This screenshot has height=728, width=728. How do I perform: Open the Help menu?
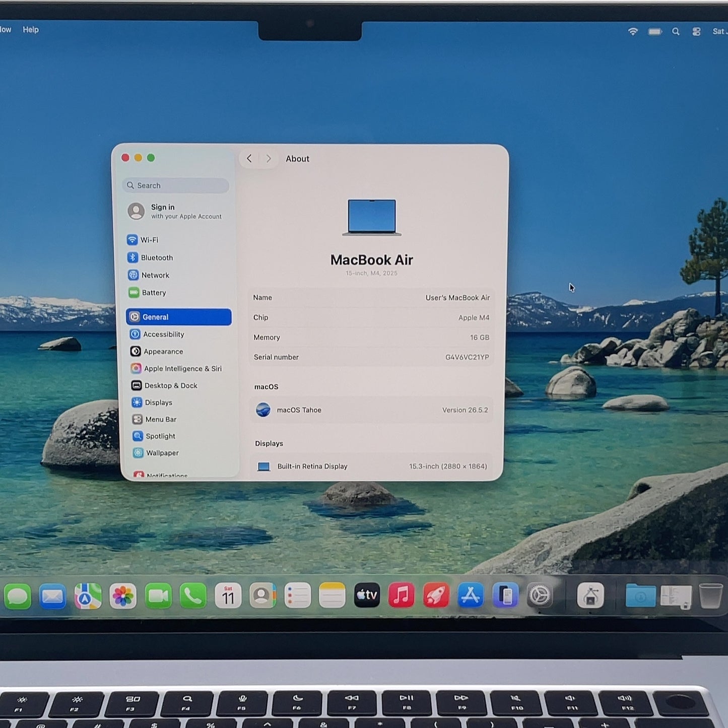pyautogui.click(x=31, y=30)
